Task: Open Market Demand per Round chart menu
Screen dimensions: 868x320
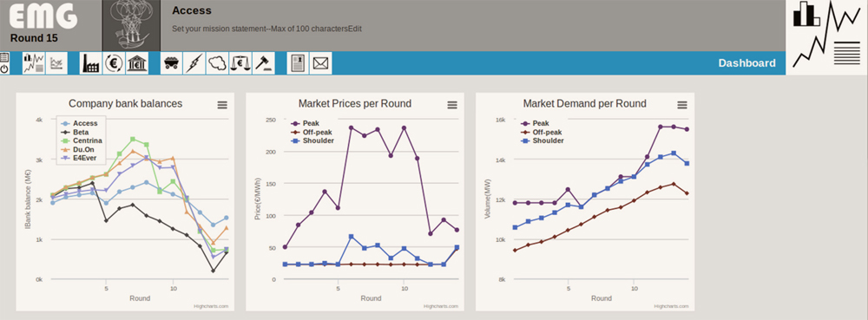Action: (x=682, y=105)
